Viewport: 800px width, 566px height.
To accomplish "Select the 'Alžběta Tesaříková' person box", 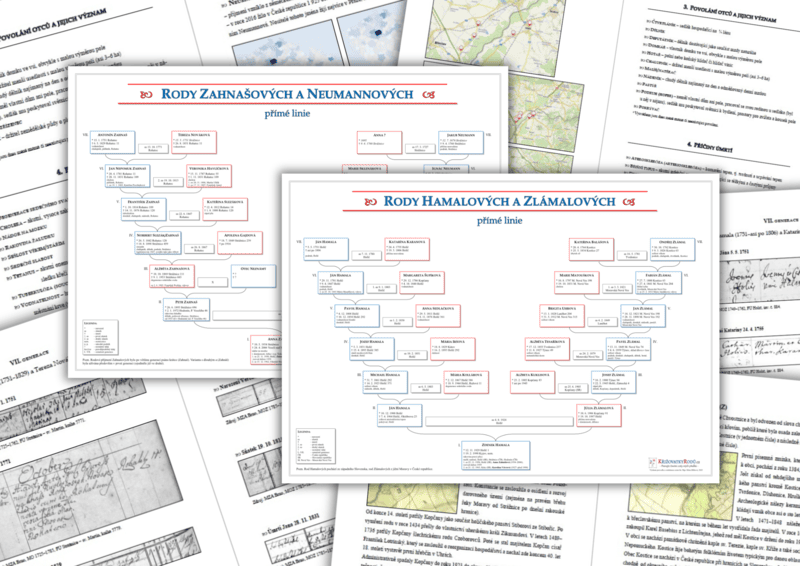I will click(x=547, y=349).
